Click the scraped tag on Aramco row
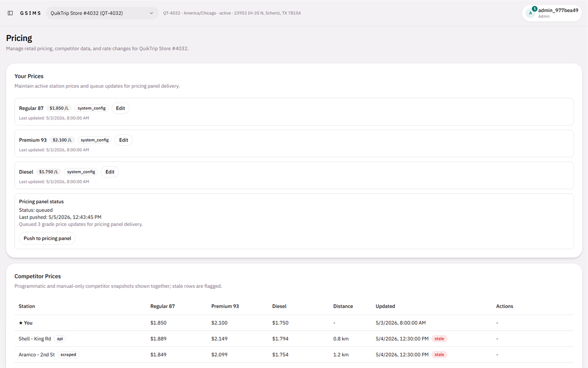This screenshot has width=588, height=368. click(68, 355)
